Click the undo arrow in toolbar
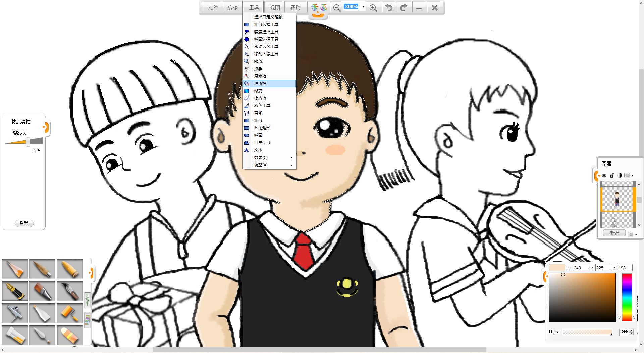This screenshot has height=353, width=644. (x=389, y=8)
